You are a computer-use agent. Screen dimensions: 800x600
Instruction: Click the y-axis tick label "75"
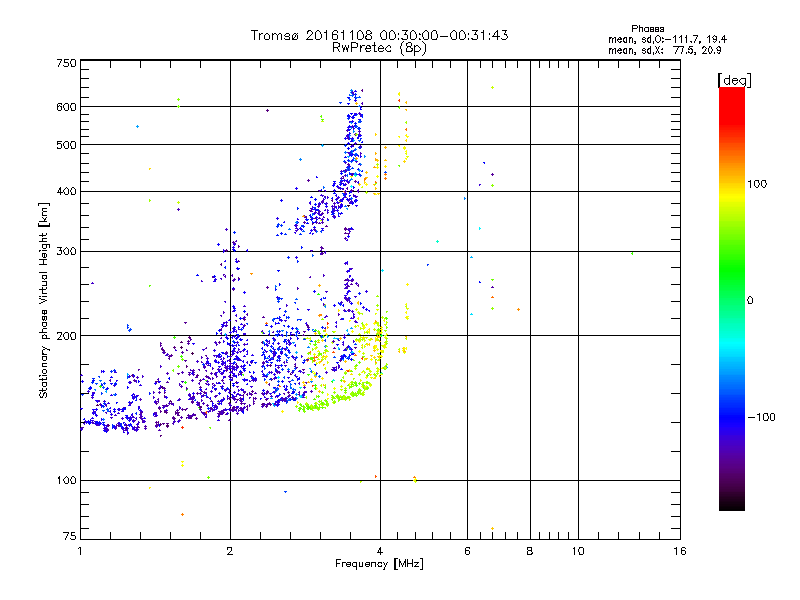70,536
